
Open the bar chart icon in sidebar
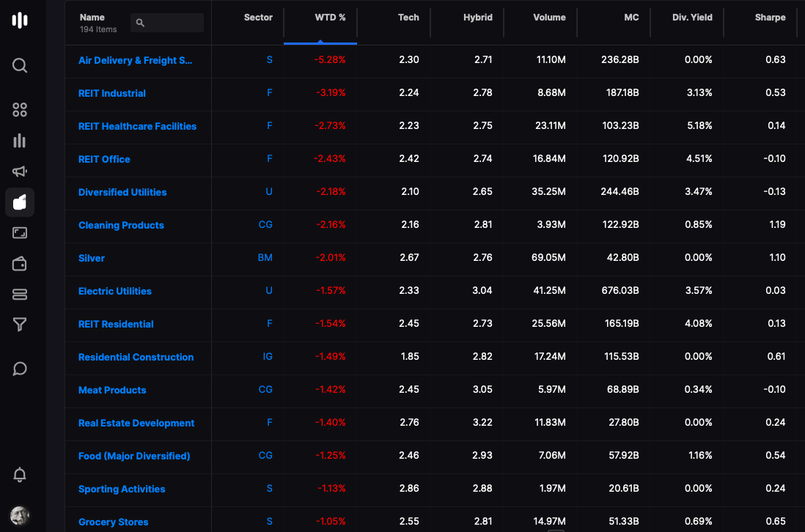coord(20,141)
